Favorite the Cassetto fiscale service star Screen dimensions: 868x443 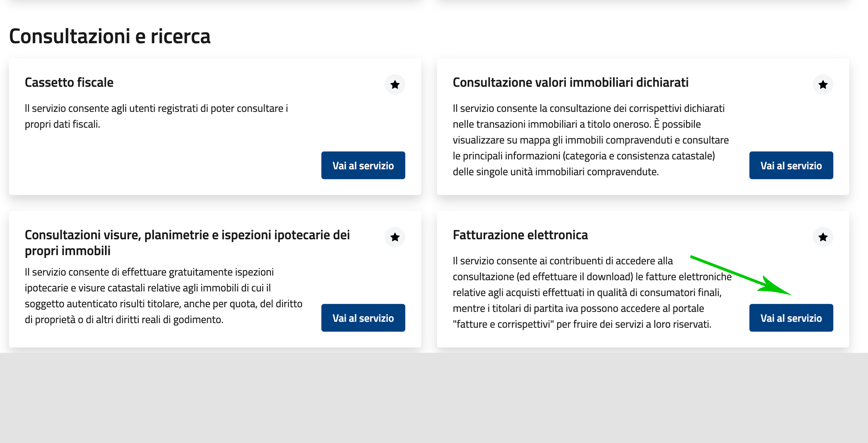[395, 84]
